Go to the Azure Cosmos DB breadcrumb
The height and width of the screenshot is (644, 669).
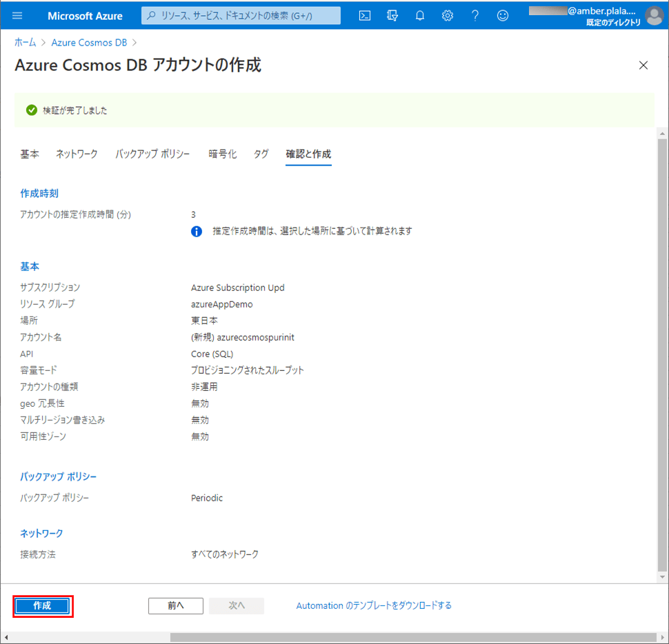click(x=89, y=43)
